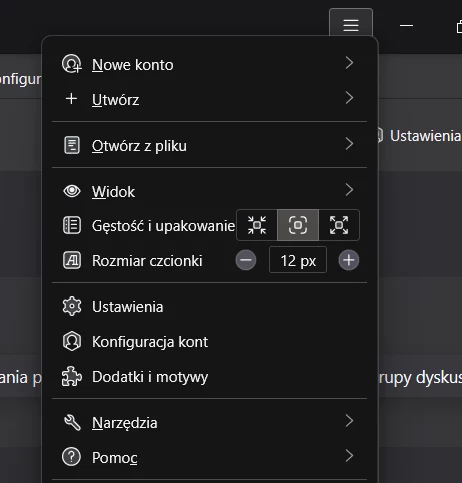Decrease font size with minus button
Viewport: 462px width, 483px height.
(x=246, y=260)
